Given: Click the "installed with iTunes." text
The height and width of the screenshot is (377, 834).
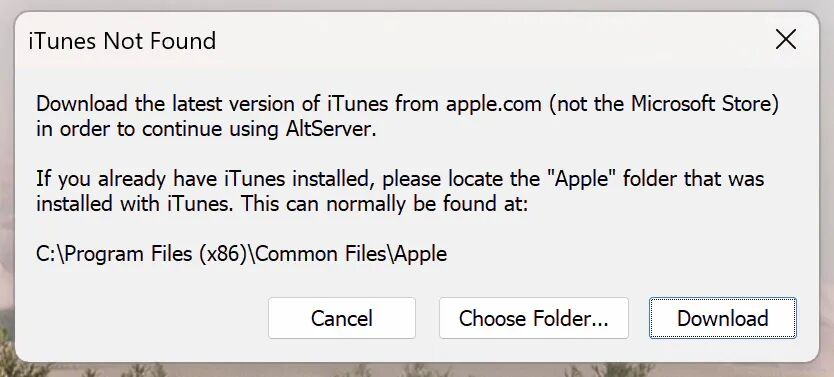Looking at the screenshot, I should (135, 204).
